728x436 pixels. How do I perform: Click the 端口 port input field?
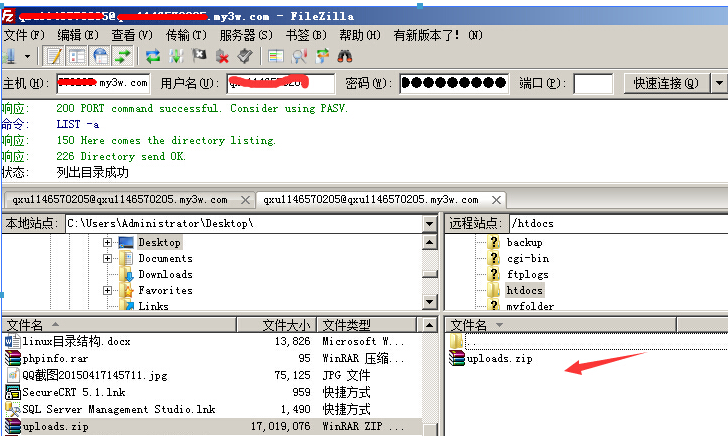click(x=593, y=83)
